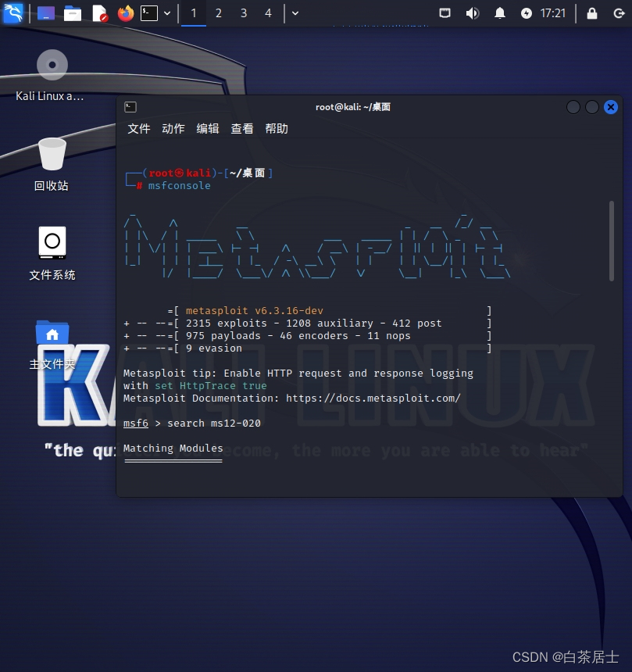
Task: Click the terminal title 'root@kali: ~/桌面'
Action: click(353, 107)
